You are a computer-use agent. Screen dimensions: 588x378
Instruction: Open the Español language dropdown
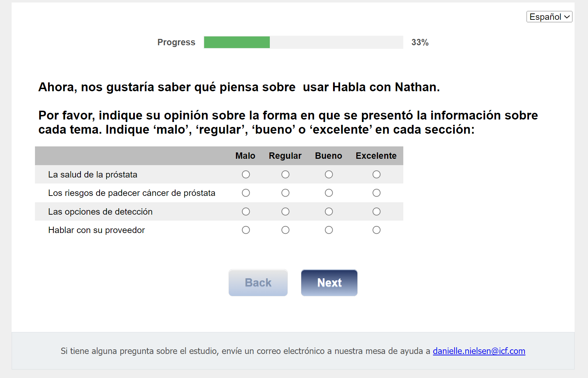pyautogui.click(x=549, y=17)
